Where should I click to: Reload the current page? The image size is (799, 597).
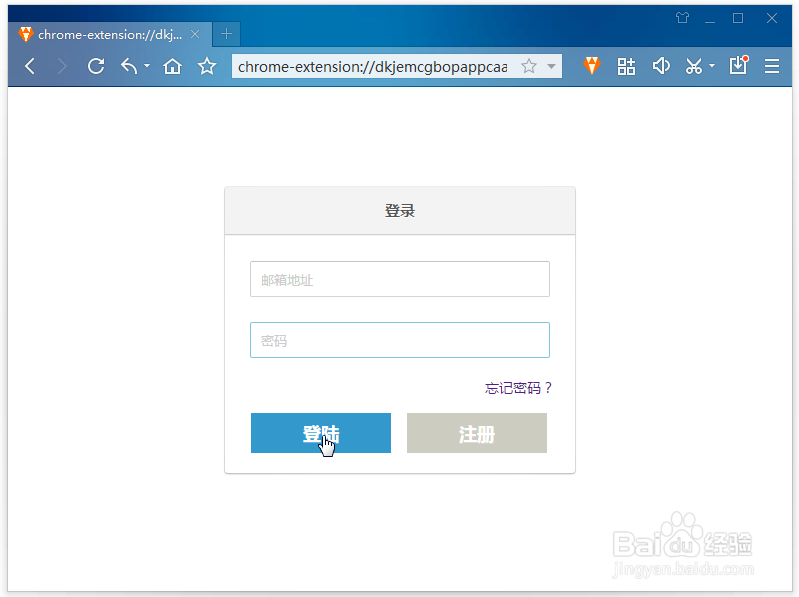(96, 66)
